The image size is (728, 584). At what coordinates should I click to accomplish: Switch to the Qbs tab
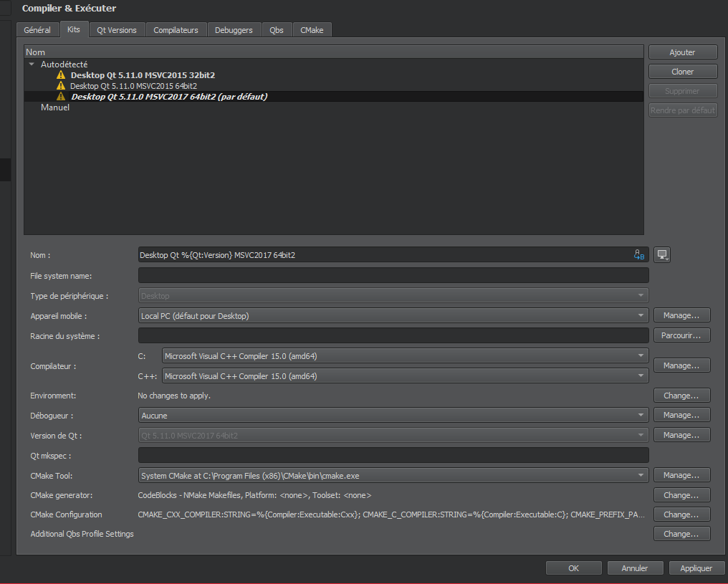(x=277, y=29)
